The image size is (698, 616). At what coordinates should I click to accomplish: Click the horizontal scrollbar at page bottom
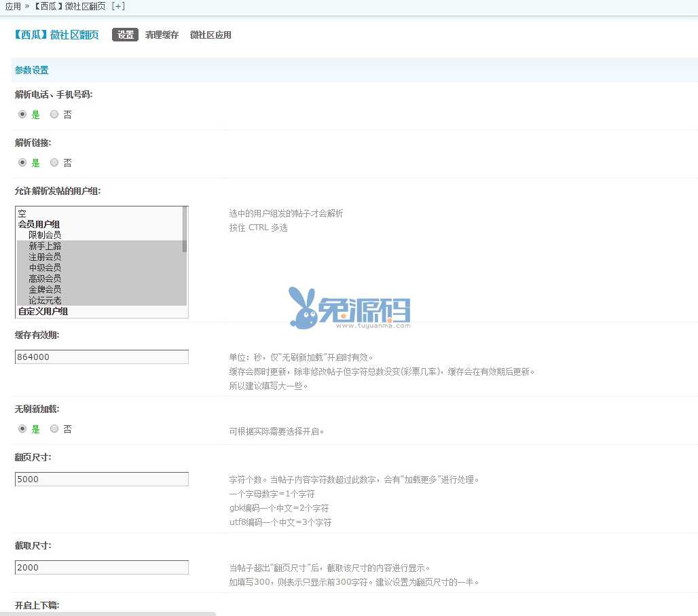pos(108,614)
